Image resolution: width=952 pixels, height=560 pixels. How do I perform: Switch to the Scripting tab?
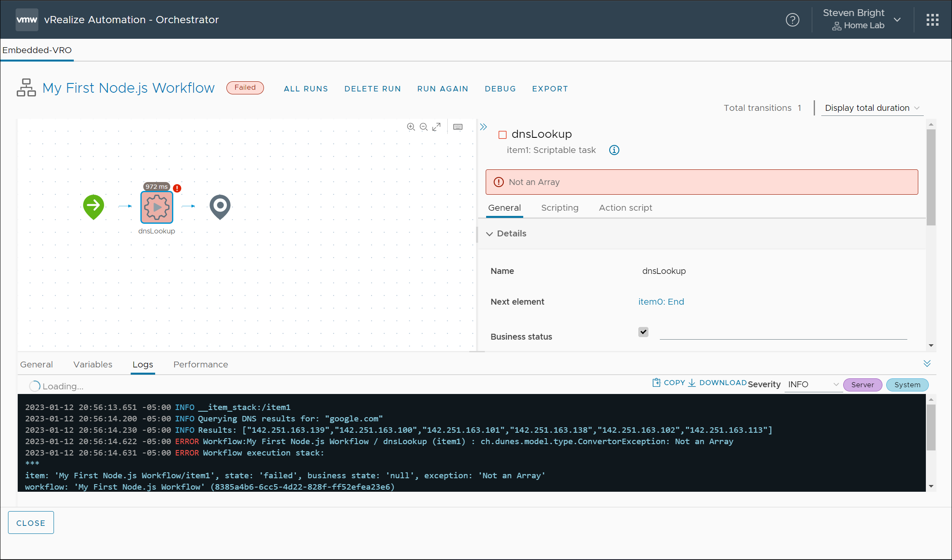(x=559, y=208)
